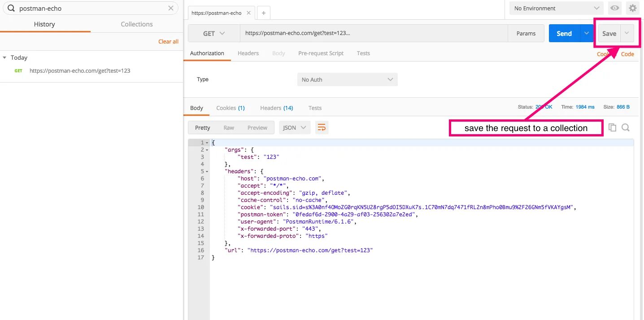Open the GET method dropdown

coord(214,33)
